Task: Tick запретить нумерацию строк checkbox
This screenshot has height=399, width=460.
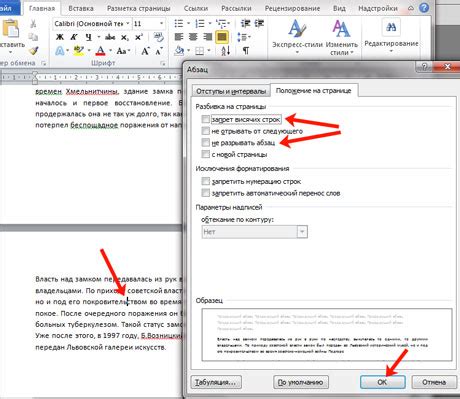Action: point(206,181)
